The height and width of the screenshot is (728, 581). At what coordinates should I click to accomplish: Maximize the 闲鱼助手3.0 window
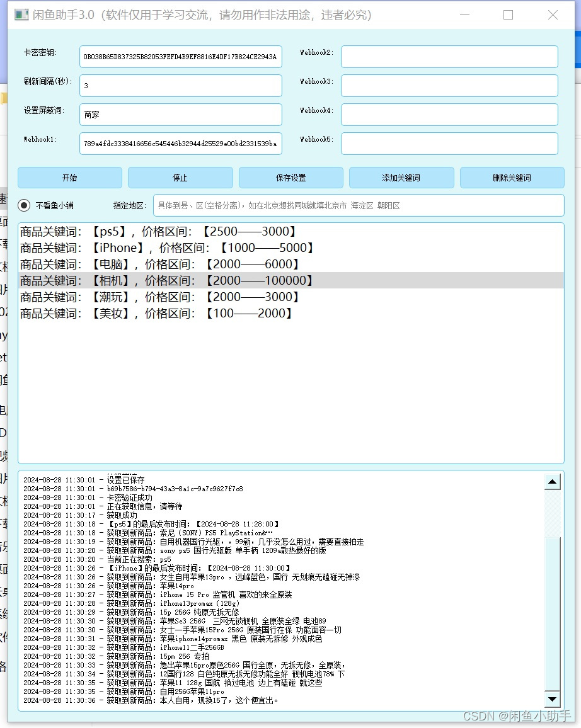point(508,15)
